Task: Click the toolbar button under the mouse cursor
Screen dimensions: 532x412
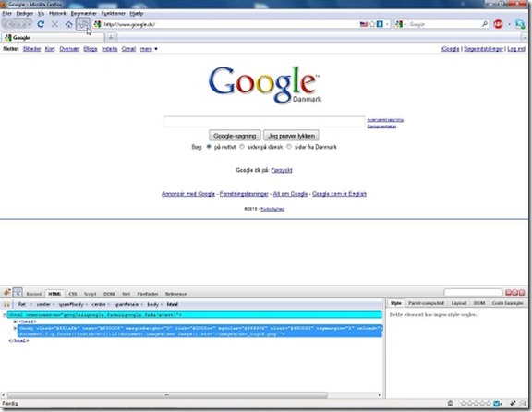Action: (x=83, y=24)
